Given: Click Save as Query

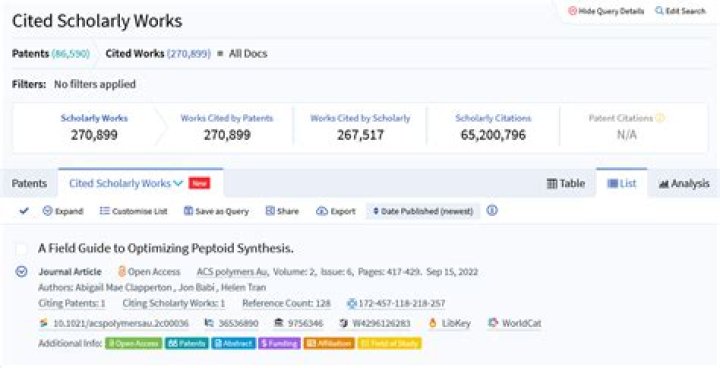Looking at the screenshot, I should pyautogui.click(x=216, y=211).
